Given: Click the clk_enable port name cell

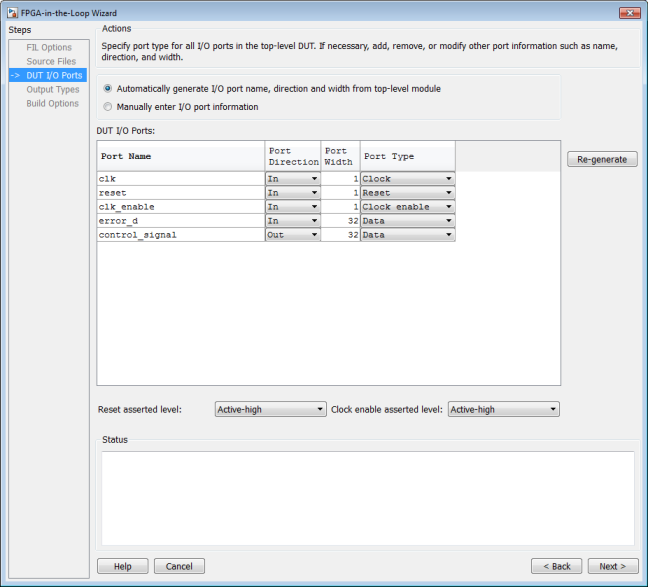Looking at the screenshot, I should [x=181, y=207].
